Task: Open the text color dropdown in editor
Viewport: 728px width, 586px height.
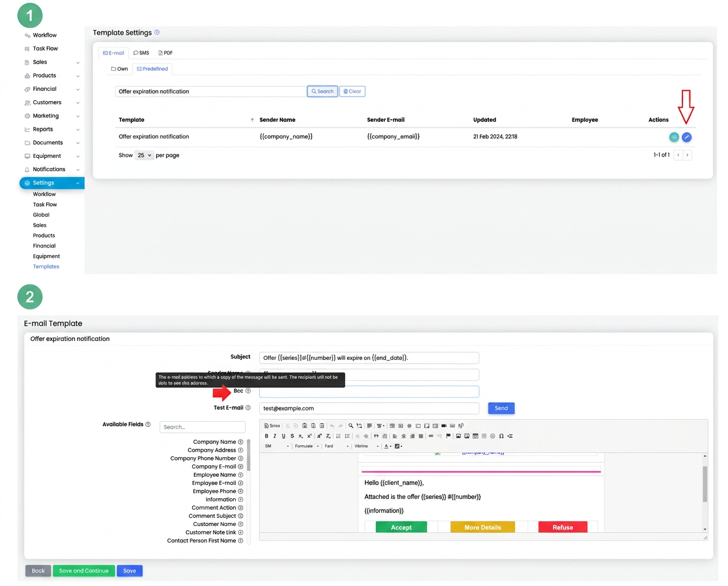Action: (x=387, y=446)
